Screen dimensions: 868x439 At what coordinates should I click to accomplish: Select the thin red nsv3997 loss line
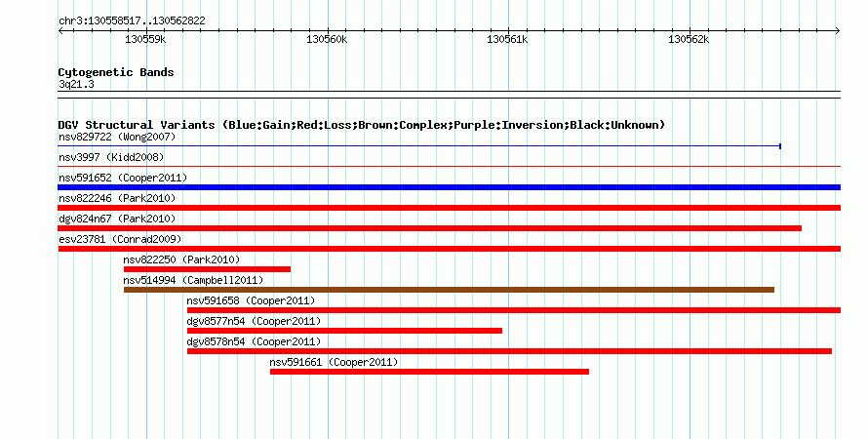450,166
